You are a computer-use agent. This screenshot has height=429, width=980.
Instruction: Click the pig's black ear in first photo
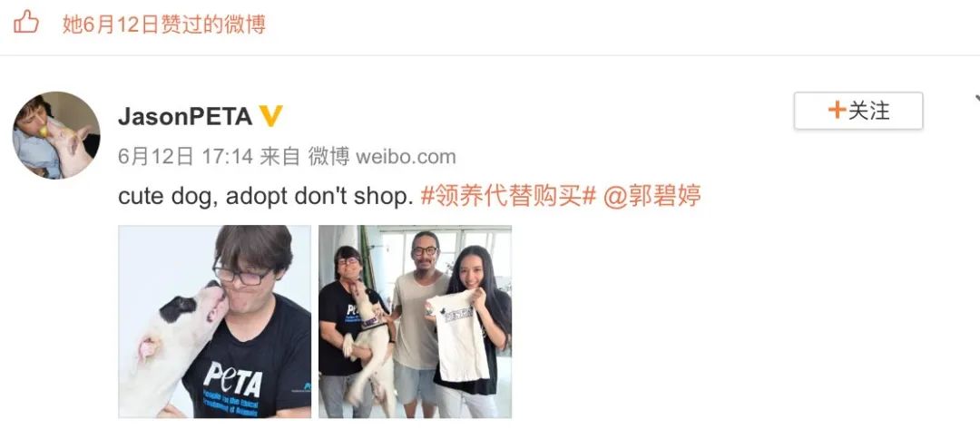tap(178, 307)
